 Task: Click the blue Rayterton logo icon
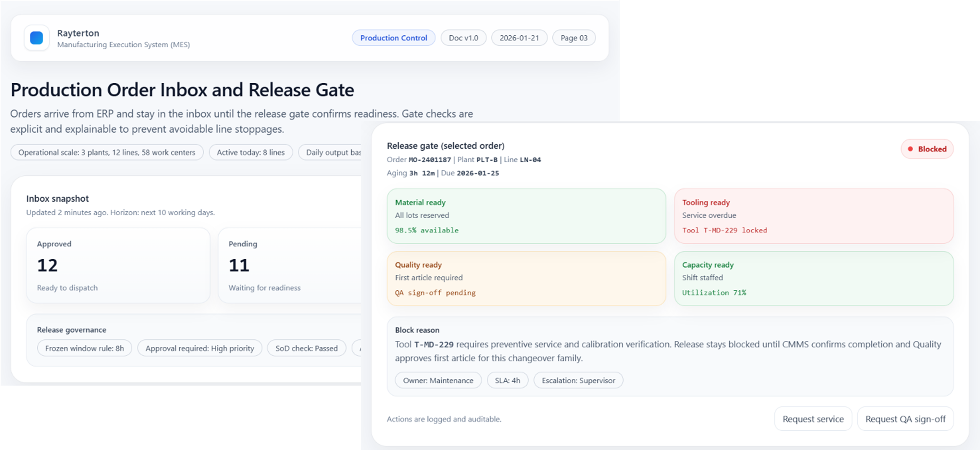(x=37, y=38)
